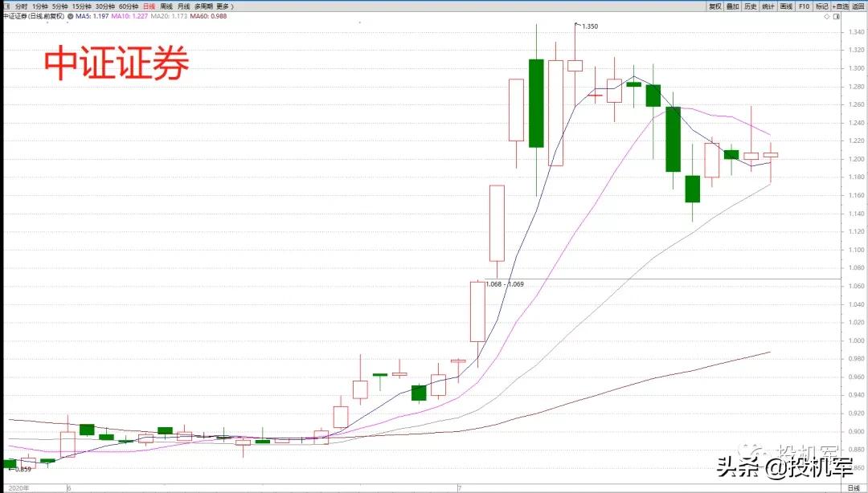
Task: Switch to the 分时 intraday chart tab
Action: coord(21,6)
